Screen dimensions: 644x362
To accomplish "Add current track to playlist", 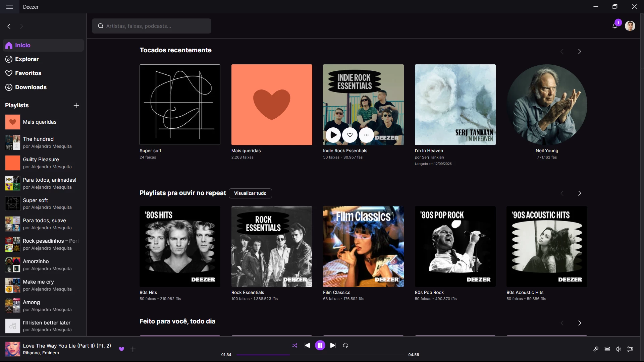I will click(x=133, y=349).
